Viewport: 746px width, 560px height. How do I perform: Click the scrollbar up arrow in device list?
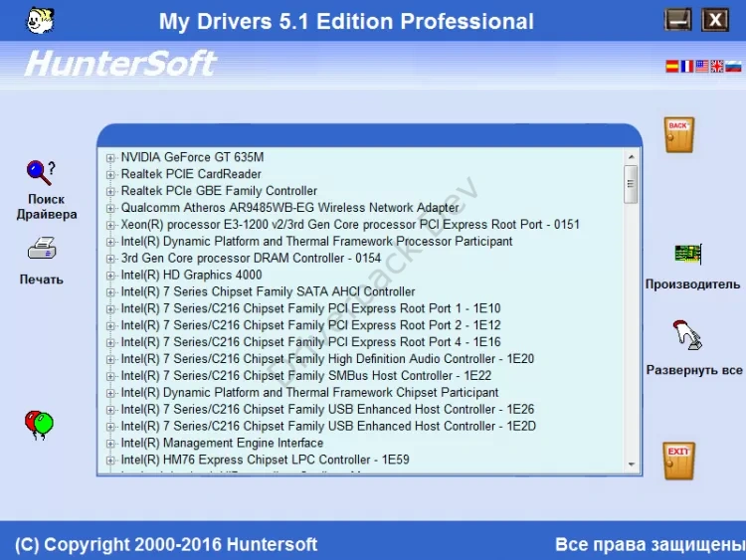coord(632,156)
